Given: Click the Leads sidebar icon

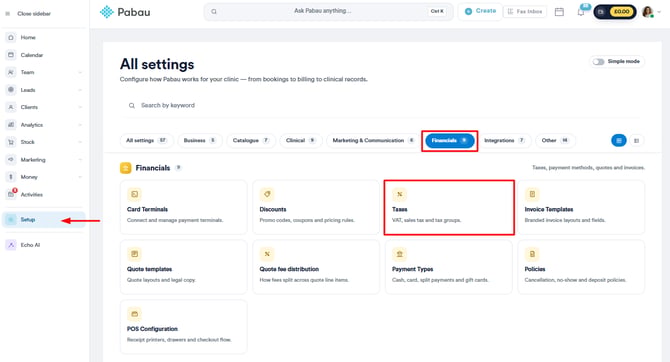Looking at the screenshot, I should (11, 90).
